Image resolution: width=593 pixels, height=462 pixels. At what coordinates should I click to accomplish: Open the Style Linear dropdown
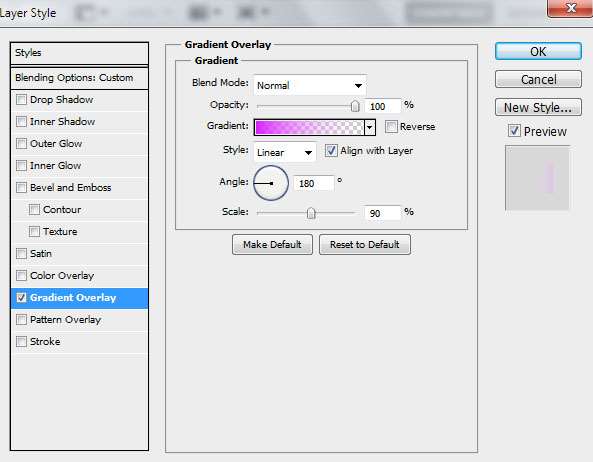(285, 152)
